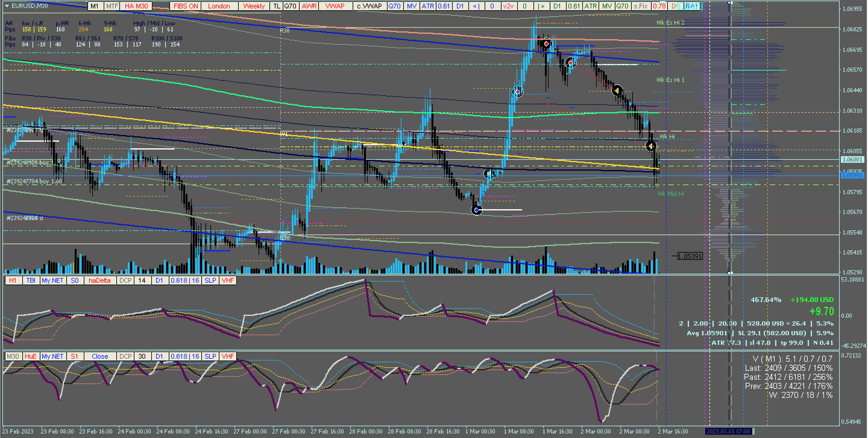Click the c.VWAP toolbar button
The height and width of the screenshot is (438, 868).
(x=369, y=6)
